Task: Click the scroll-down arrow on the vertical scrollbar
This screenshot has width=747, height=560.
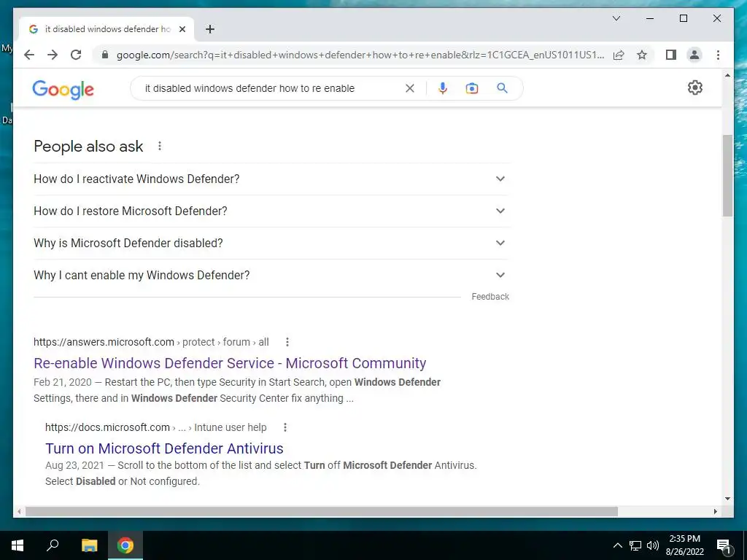Action: coord(727,499)
